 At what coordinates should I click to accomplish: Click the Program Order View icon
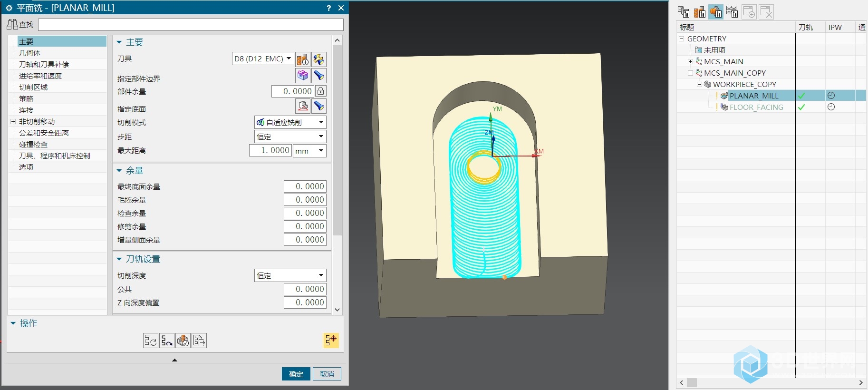coord(684,12)
